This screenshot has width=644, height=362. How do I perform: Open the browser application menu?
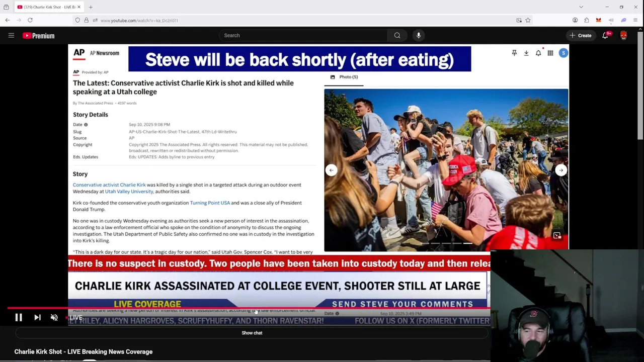coord(636,20)
